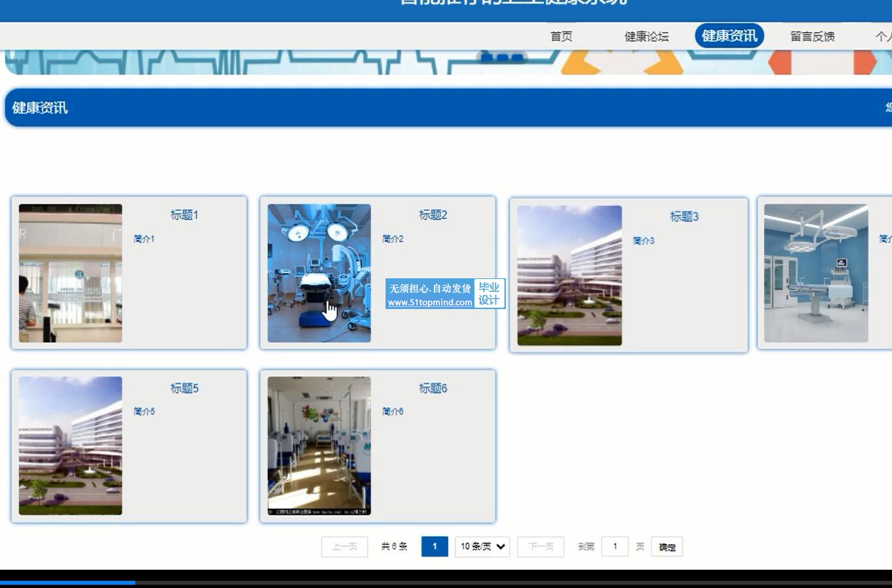The height and width of the screenshot is (588, 892).
Task: Click the 标题3 article title
Action: tap(684, 216)
